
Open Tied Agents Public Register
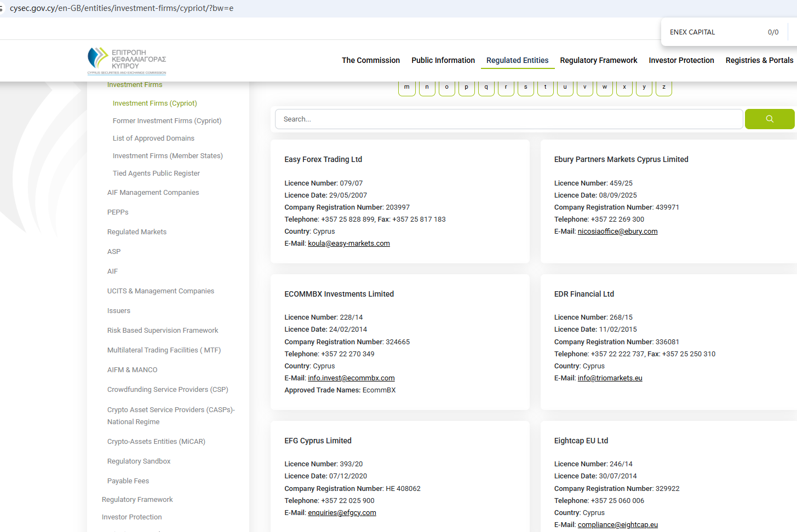pyautogui.click(x=156, y=174)
